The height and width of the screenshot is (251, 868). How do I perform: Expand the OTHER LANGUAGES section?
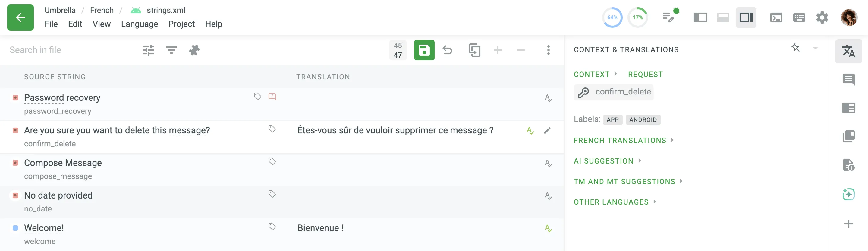click(x=611, y=202)
